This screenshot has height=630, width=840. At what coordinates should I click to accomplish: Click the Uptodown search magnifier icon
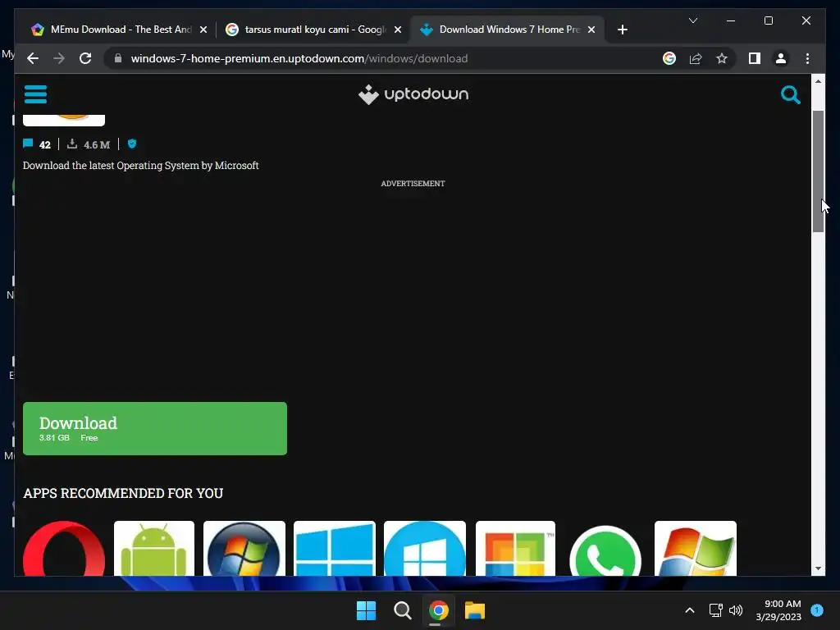tap(790, 95)
